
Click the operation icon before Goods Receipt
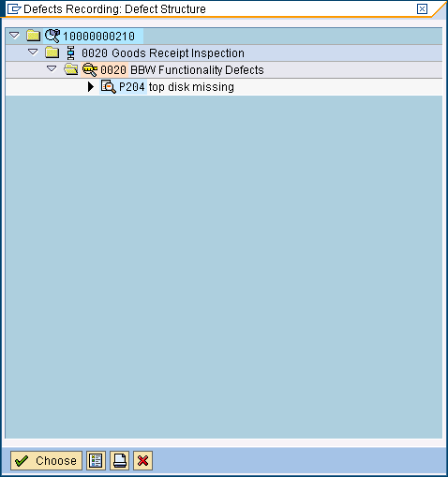[71, 52]
